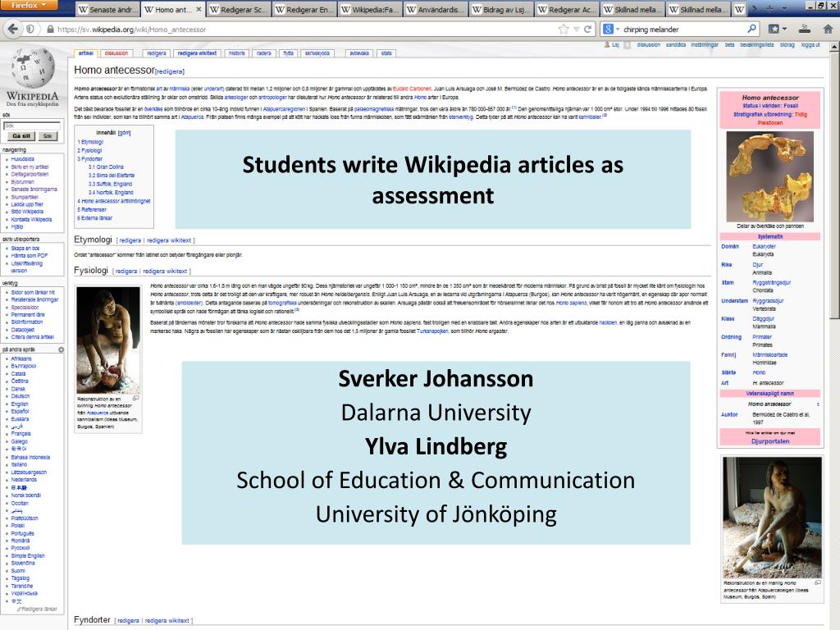Jump to 5 Referenser in contents
Image resolution: width=840 pixels, height=630 pixels.
click(x=92, y=209)
